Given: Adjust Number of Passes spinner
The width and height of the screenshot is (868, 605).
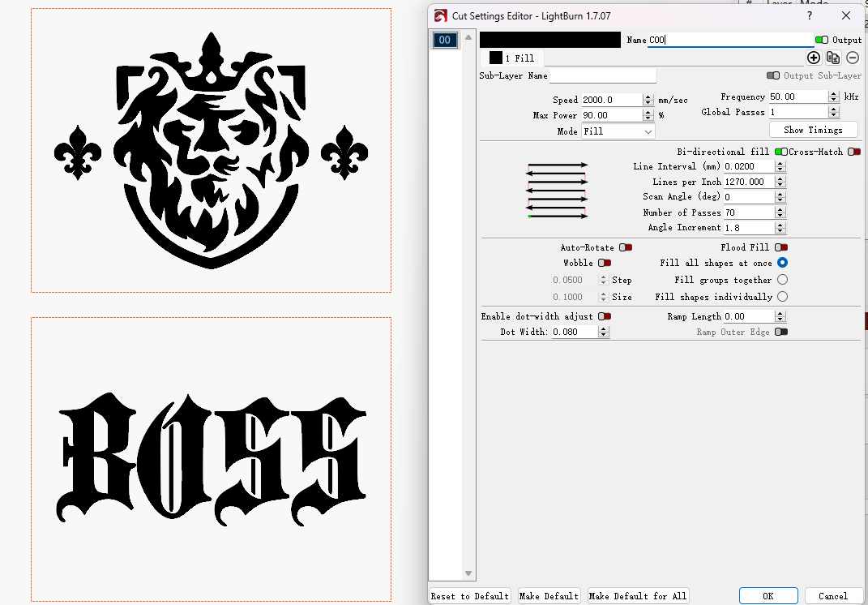Looking at the screenshot, I should (780, 212).
